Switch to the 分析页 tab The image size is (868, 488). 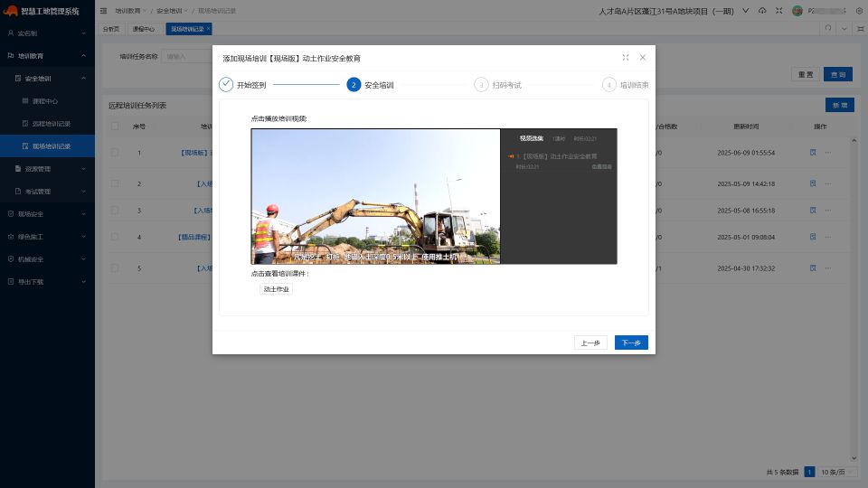point(110,29)
